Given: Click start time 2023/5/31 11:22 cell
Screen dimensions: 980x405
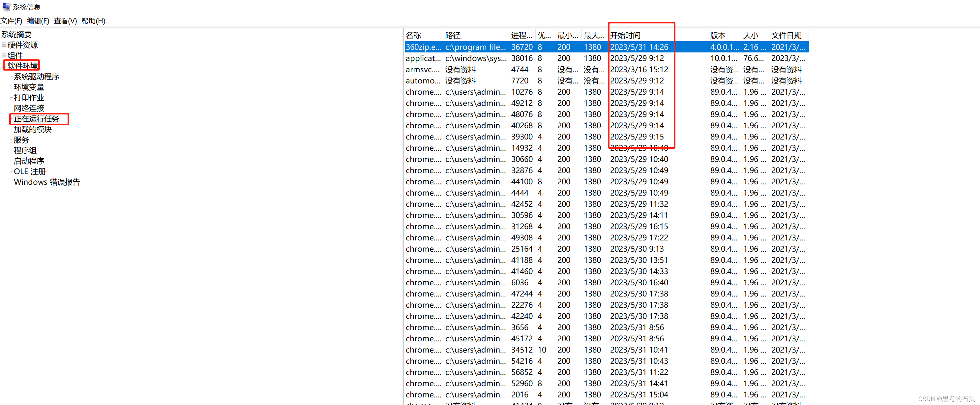Looking at the screenshot, I should point(639,373).
